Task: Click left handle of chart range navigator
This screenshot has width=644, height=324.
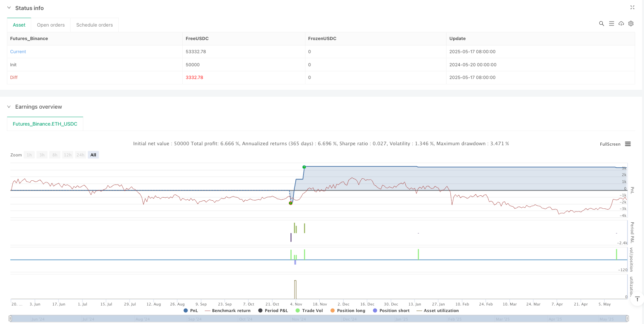Action: [x=10, y=318]
